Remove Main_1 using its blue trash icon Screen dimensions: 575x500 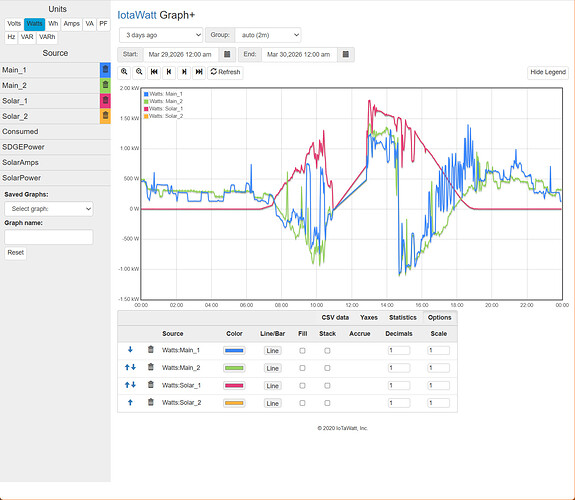105,70
